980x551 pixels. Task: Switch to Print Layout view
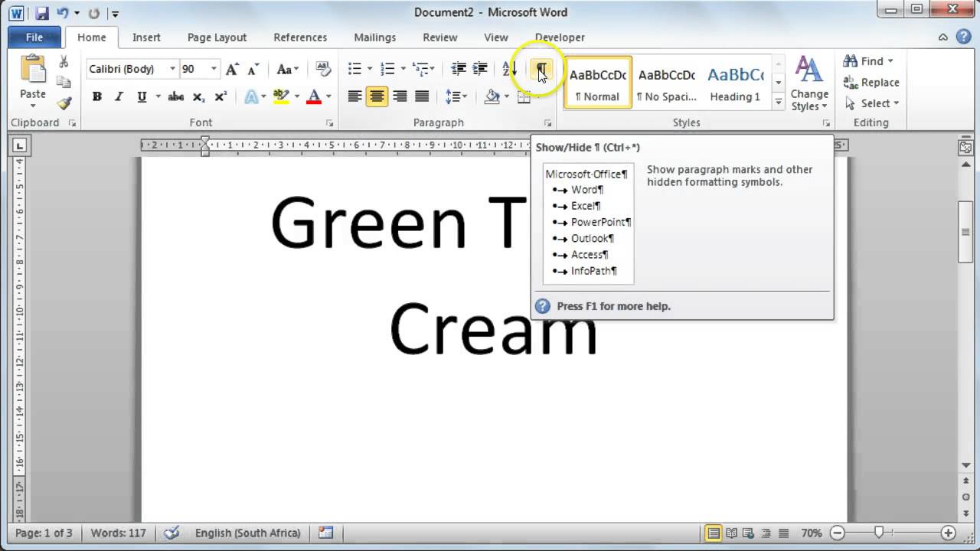pyautogui.click(x=714, y=533)
